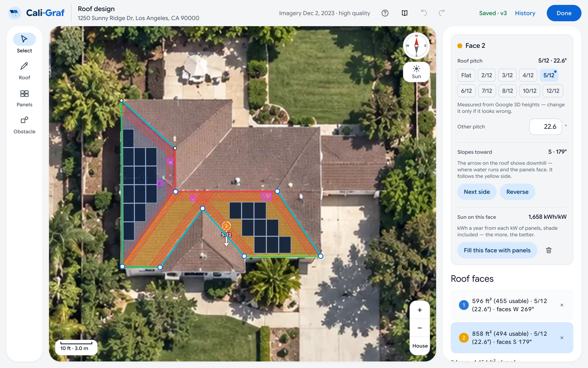Screen dimensions: 588x368
Task: Remove face 2 row with its X
Action: [x=562, y=338]
